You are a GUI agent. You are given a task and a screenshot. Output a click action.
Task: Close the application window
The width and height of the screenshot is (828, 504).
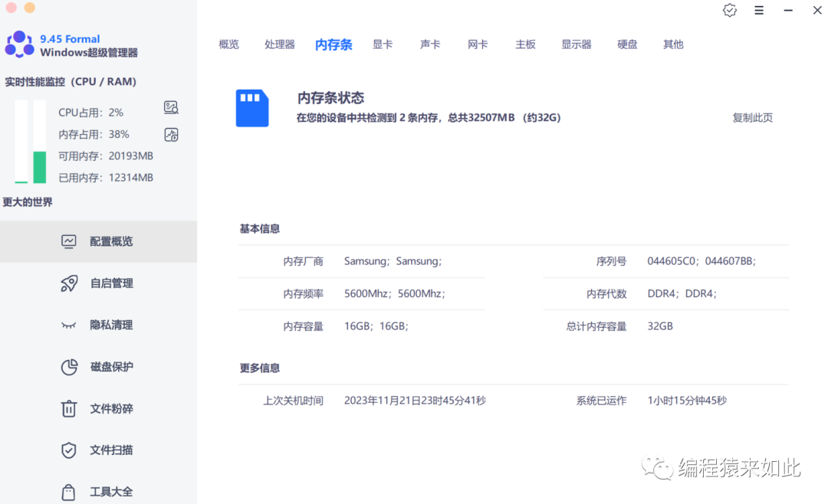[817, 10]
